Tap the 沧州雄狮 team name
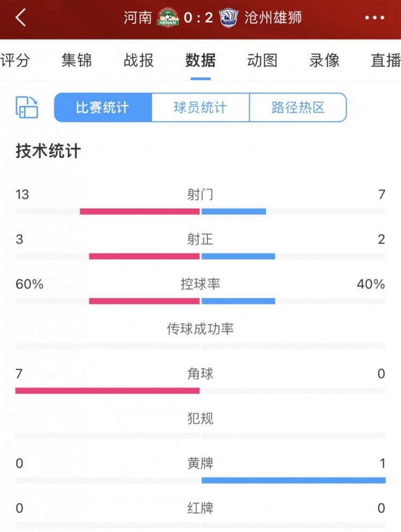Screen dimensions: 401x532 tap(273, 18)
